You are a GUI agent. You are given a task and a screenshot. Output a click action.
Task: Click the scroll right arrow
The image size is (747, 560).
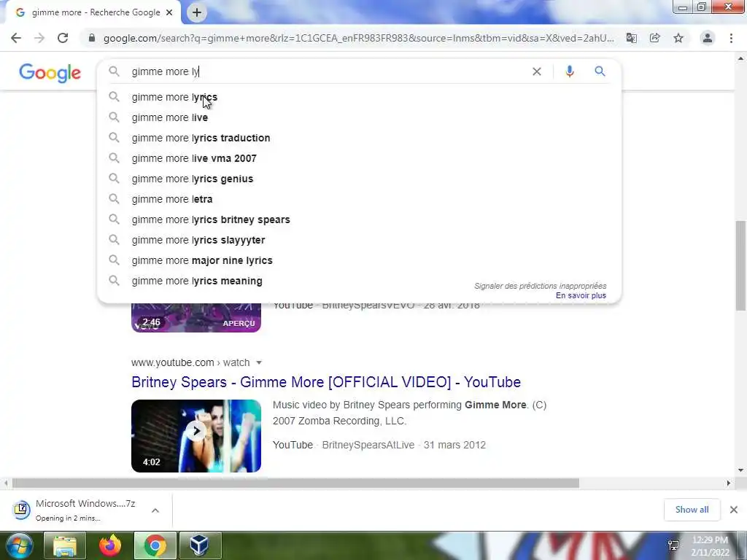pyautogui.click(x=729, y=483)
